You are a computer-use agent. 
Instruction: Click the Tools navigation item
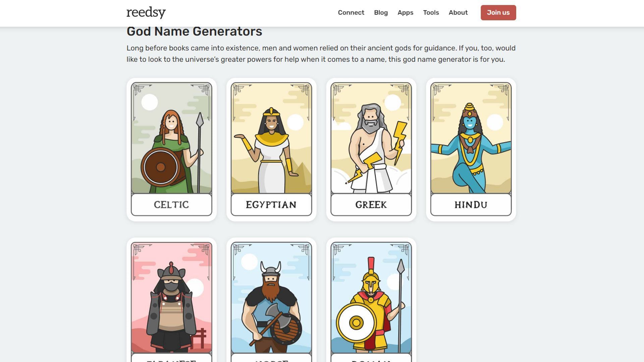point(431,12)
